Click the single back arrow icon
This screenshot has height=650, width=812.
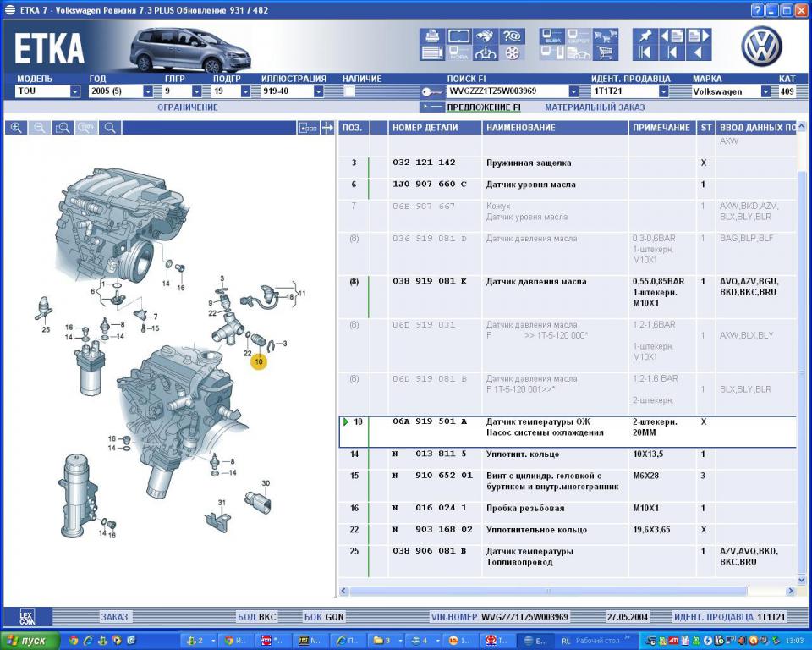[699, 52]
